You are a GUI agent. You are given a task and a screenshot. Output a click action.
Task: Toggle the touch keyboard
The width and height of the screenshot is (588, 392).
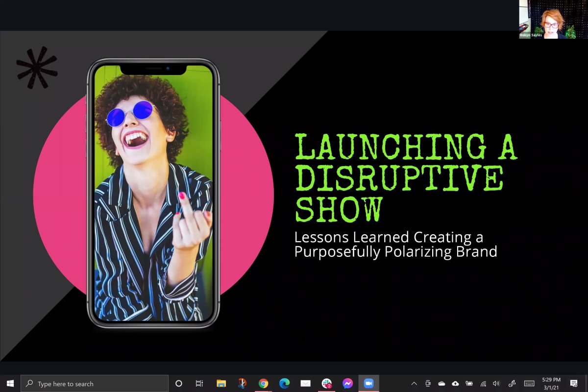[529, 383]
